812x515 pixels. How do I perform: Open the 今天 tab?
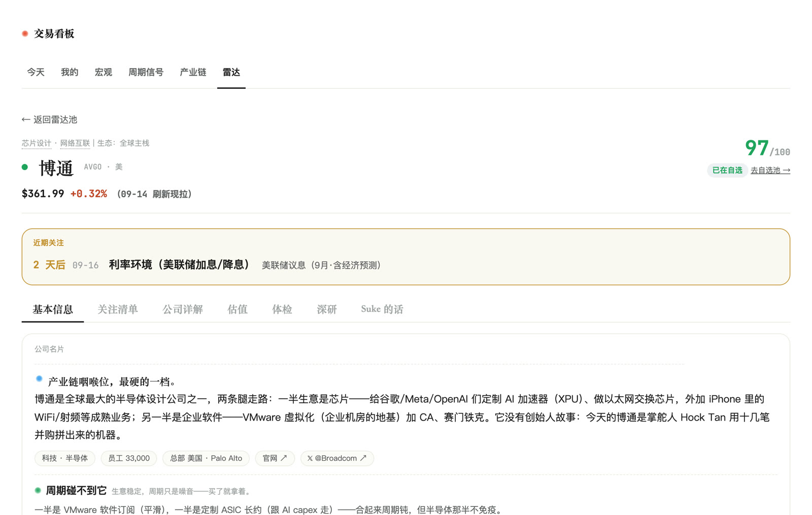[36, 72]
